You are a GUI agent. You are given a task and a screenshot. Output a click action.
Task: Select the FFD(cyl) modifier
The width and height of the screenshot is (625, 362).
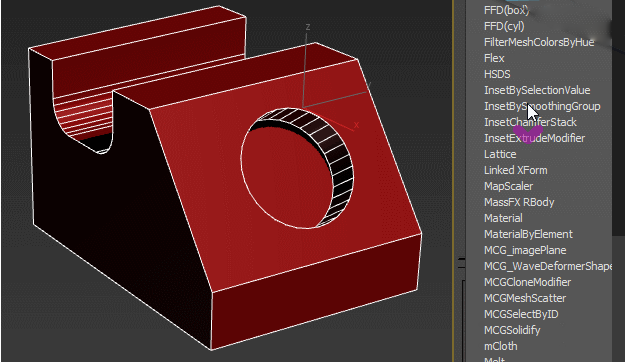504,26
